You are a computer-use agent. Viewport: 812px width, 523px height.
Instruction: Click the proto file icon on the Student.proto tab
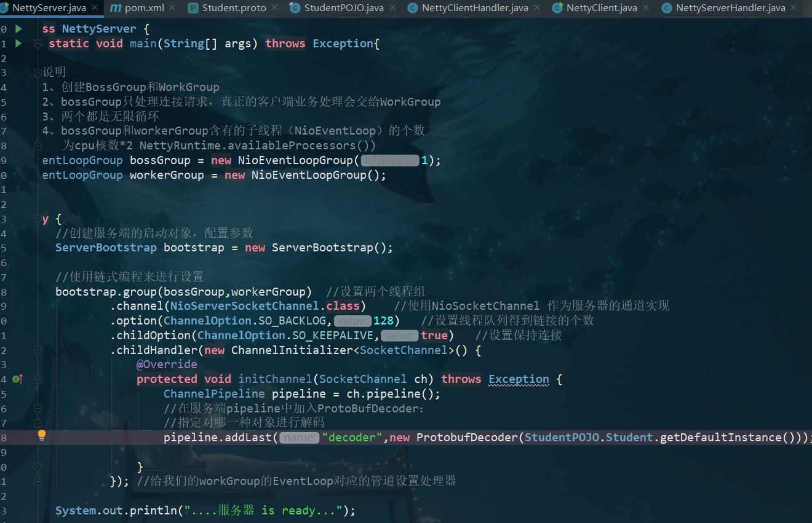(x=193, y=8)
